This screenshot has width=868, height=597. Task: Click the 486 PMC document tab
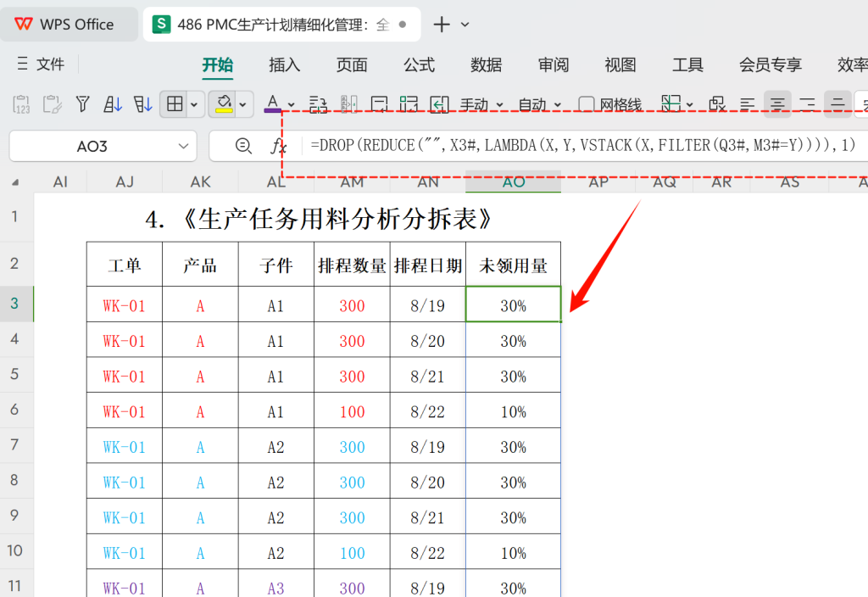281,25
